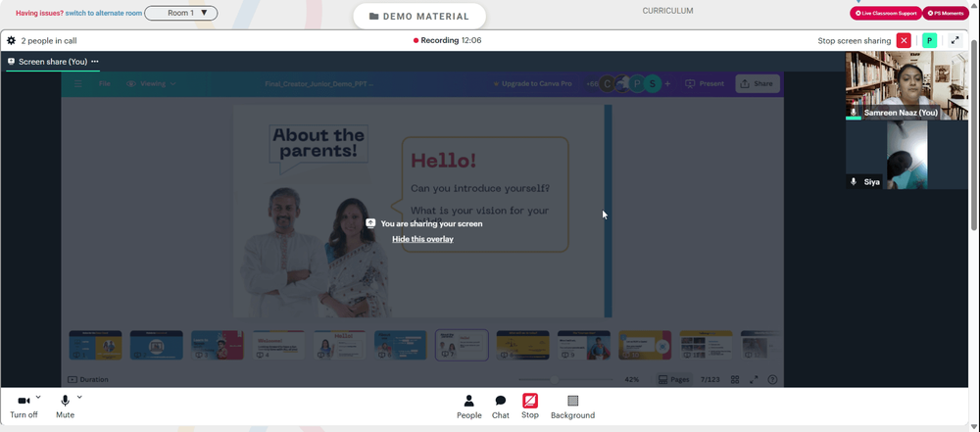The width and height of the screenshot is (980, 432).
Task: Switch to the Curriculum tab
Action: coord(667,11)
